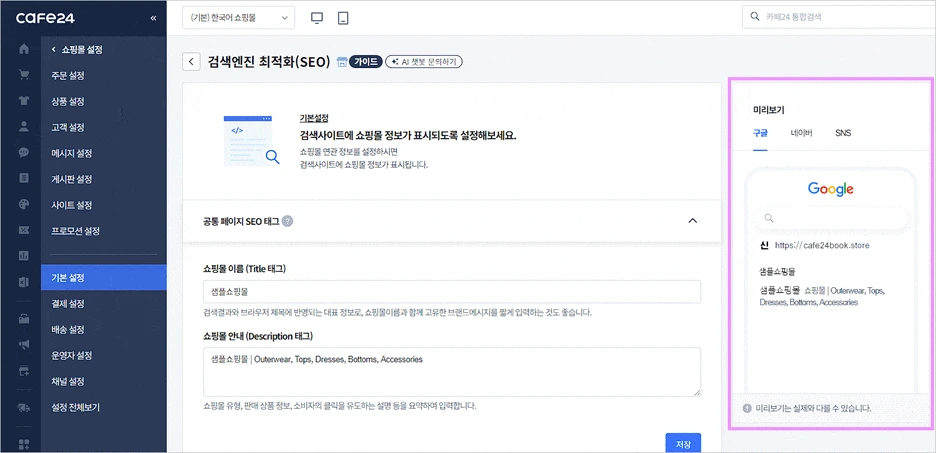Open the excel-style integration icon

(x=24, y=281)
